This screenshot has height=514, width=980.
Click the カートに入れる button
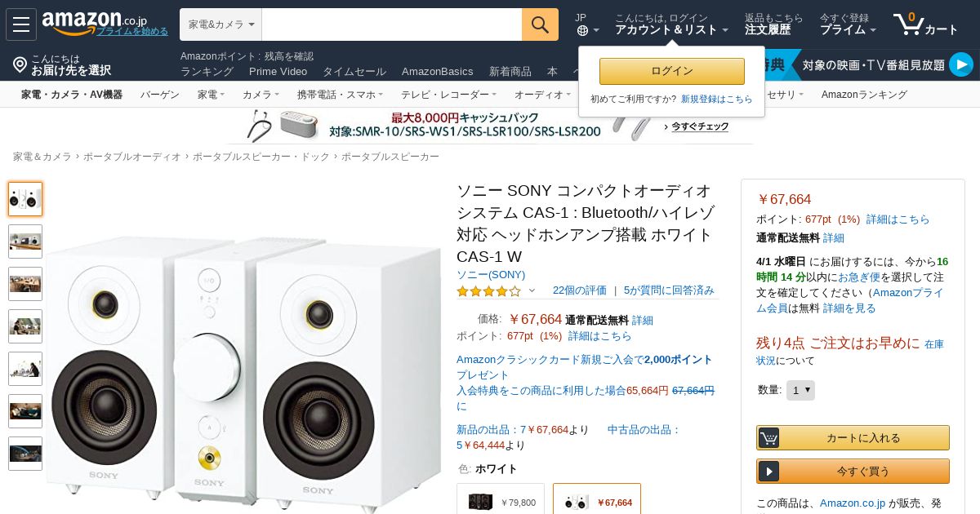point(853,437)
